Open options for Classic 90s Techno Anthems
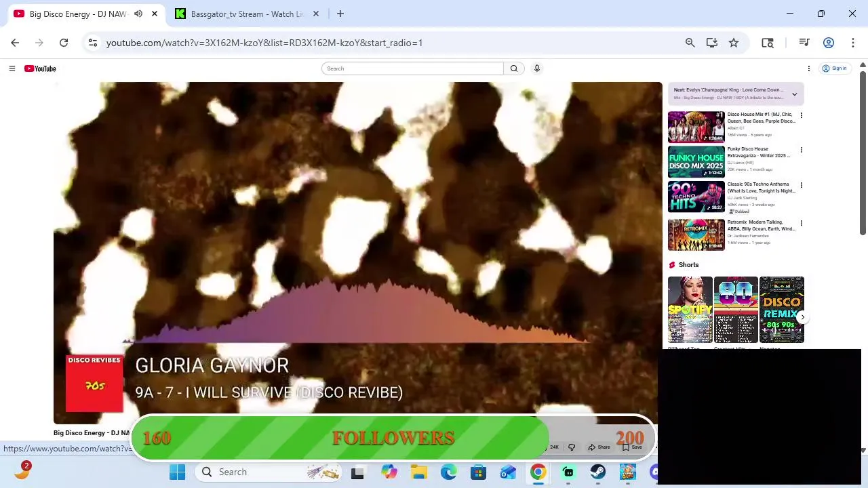The height and width of the screenshot is (488, 868). point(801,185)
